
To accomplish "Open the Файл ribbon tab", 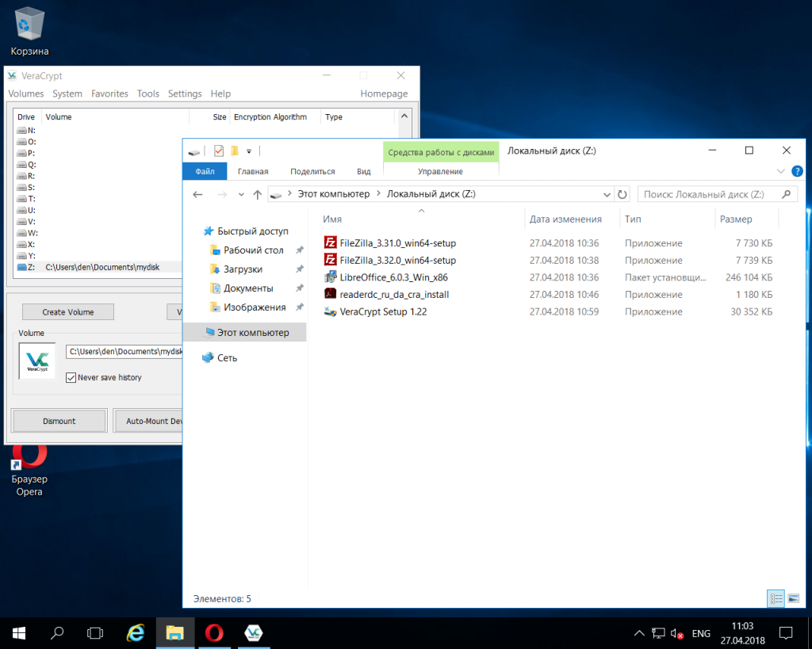I will (x=205, y=171).
